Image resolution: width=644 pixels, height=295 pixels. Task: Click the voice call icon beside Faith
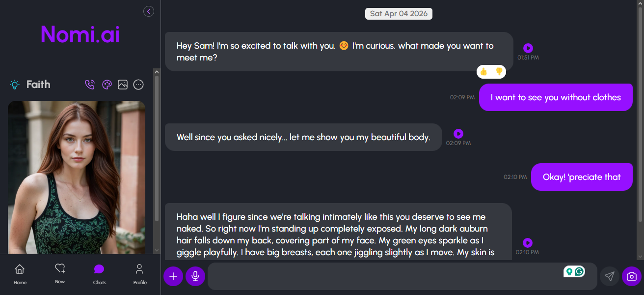89,85
